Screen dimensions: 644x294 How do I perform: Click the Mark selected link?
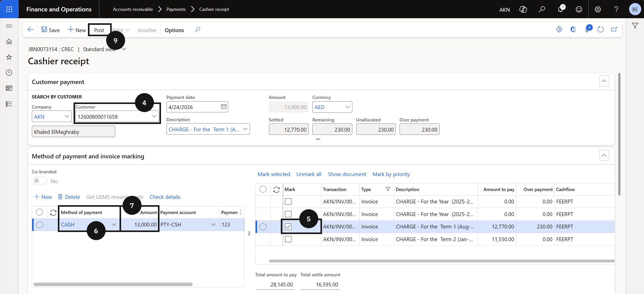point(274,174)
